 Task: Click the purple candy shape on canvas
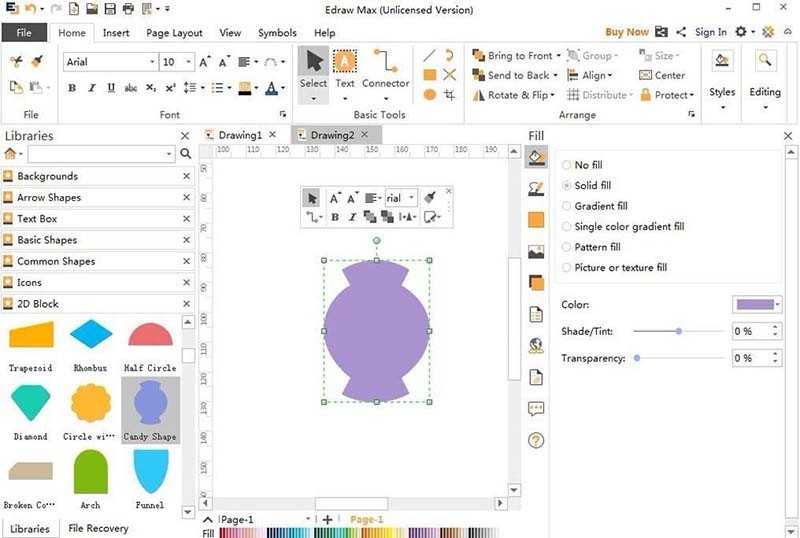[377, 331]
